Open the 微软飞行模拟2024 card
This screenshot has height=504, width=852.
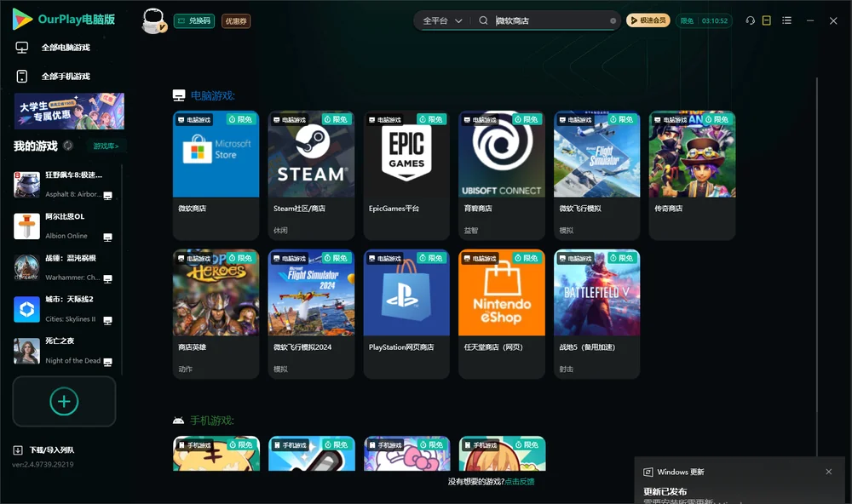click(x=311, y=314)
